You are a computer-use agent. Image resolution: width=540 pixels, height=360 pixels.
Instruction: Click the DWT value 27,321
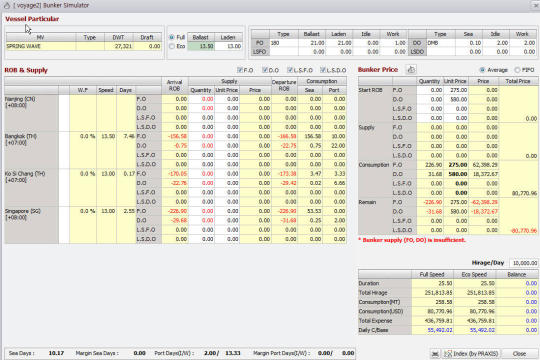(119, 46)
